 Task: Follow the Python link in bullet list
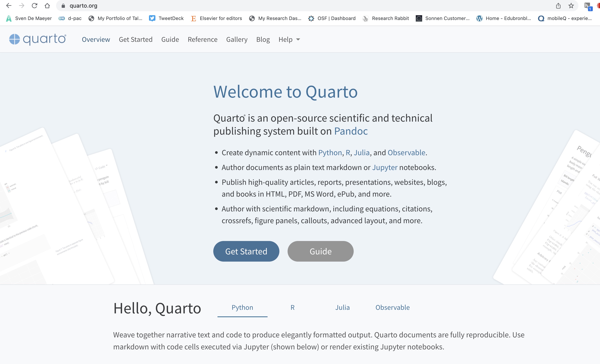click(x=330, y=153)
